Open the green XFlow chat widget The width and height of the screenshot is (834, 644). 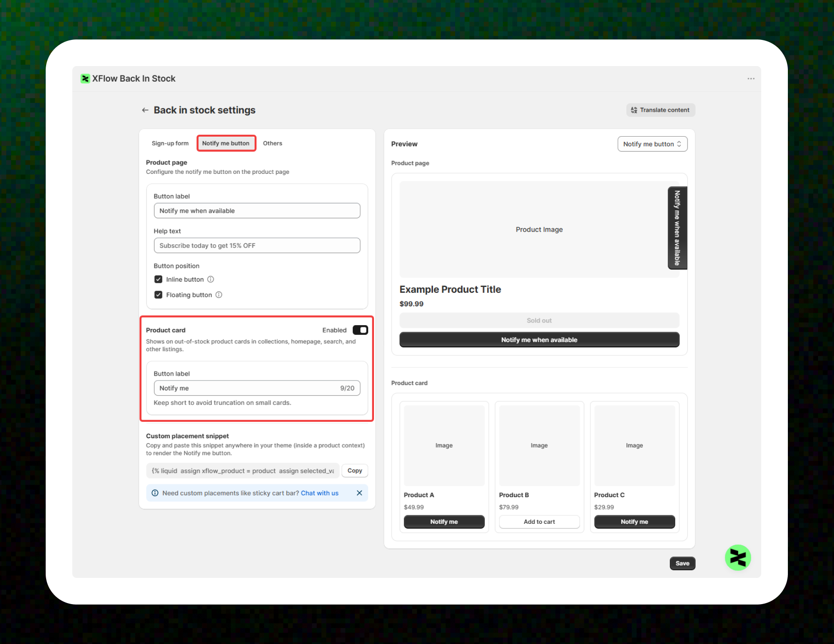click(738, 558)
